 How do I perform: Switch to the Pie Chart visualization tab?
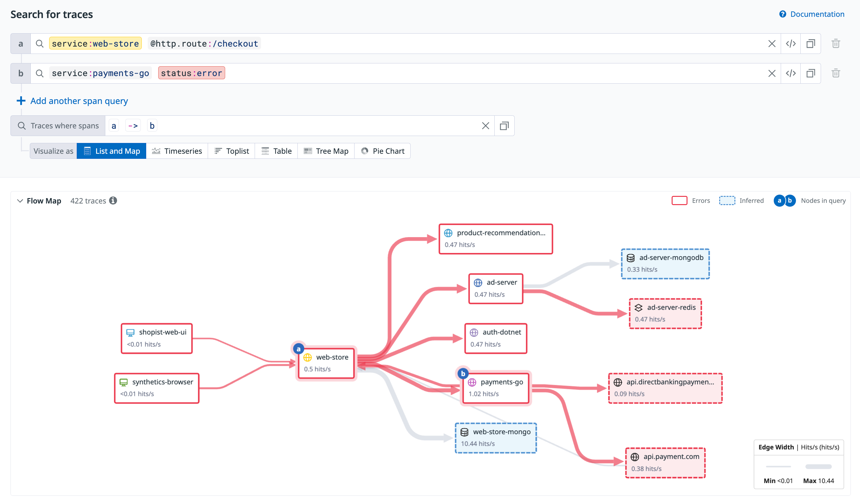(x=382, y=151)
